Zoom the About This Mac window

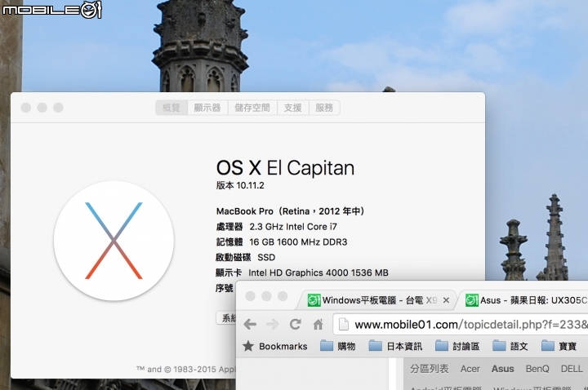point(58,108)
